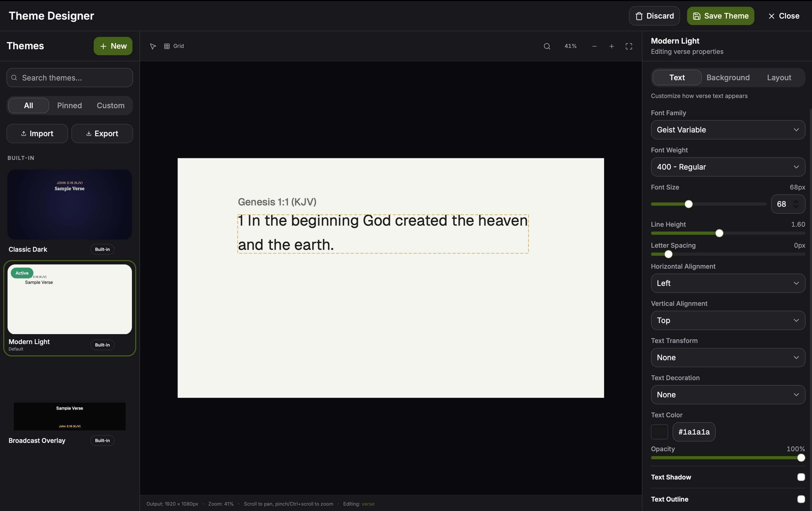Click the 41% zoom value
Viewport: 812px width, 511px height.
click(x=570, y=46)
